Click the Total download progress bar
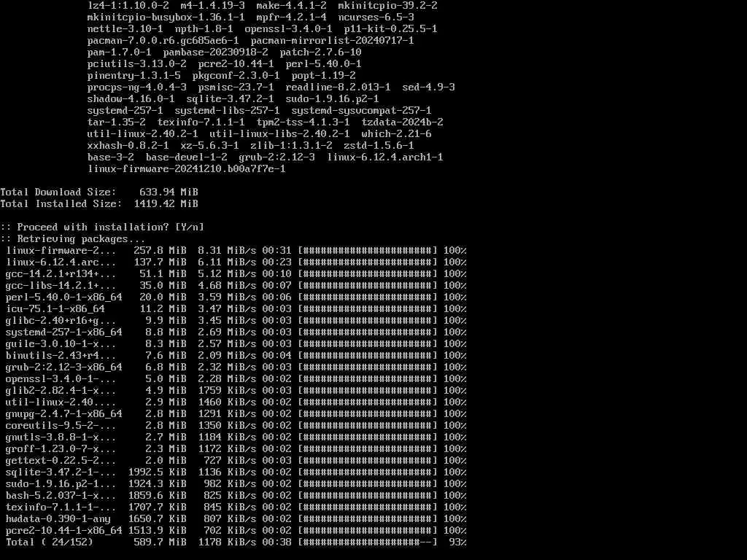The width and height of the screenshot is (747, 560). [368, 542]
